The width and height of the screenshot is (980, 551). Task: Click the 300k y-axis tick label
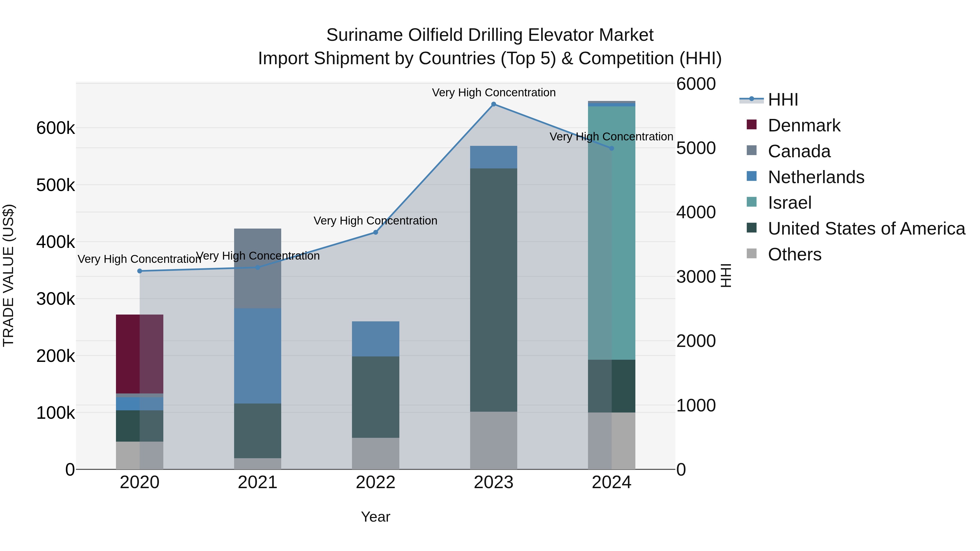(56, 299)
